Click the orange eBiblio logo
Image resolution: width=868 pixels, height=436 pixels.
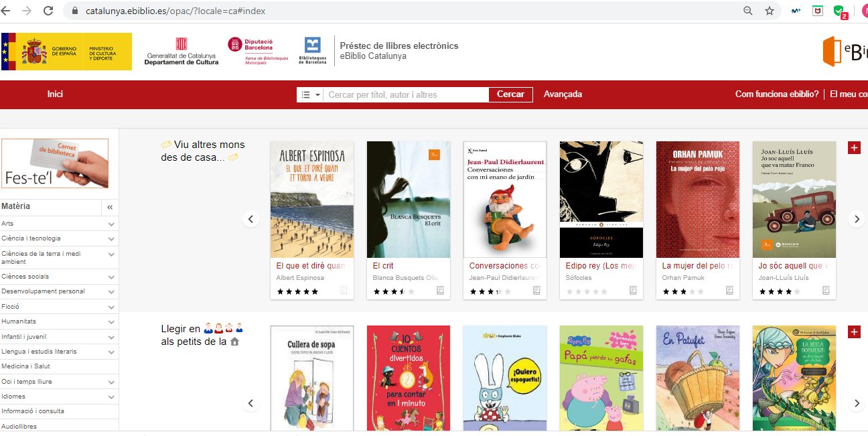[845, 52]
